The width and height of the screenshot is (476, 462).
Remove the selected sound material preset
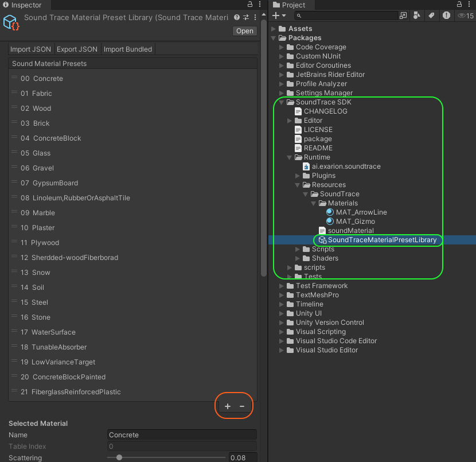point(242,406)
